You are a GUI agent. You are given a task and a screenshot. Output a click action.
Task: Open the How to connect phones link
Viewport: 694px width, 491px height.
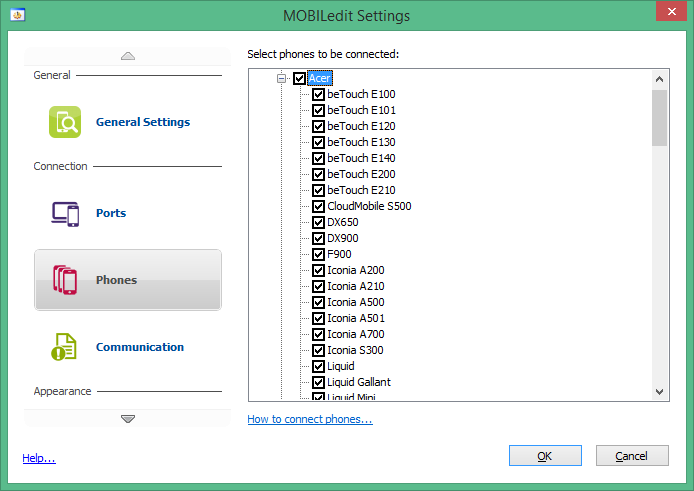(310, 419)
